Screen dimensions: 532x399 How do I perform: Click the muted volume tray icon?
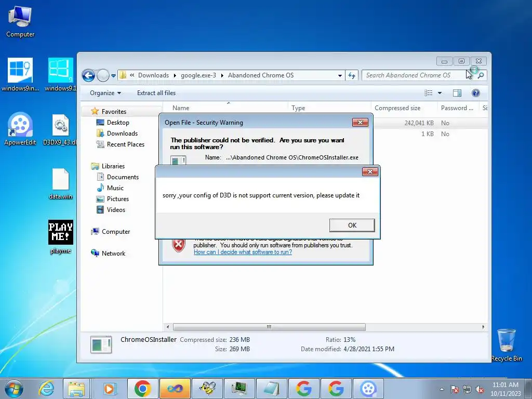(x=480, y=389)
